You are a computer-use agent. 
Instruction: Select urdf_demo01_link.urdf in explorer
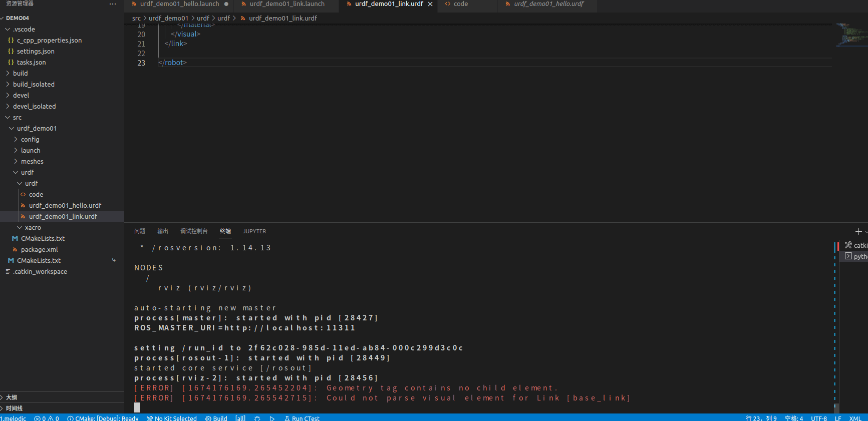tap(62, 216)
